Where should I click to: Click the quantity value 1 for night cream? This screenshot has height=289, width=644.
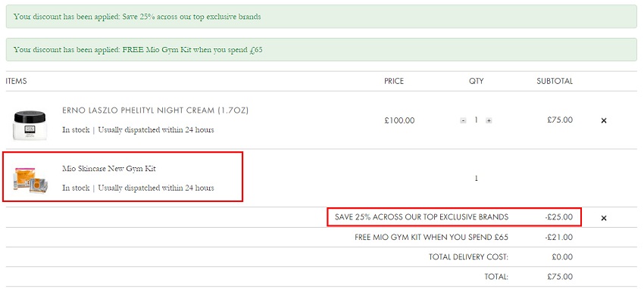pyautogui.click(x=476, y=120)
